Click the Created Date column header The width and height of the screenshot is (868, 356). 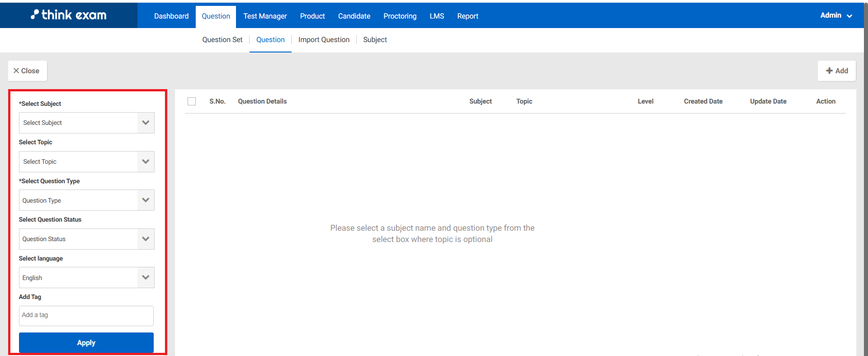click(x=703, y=101)
